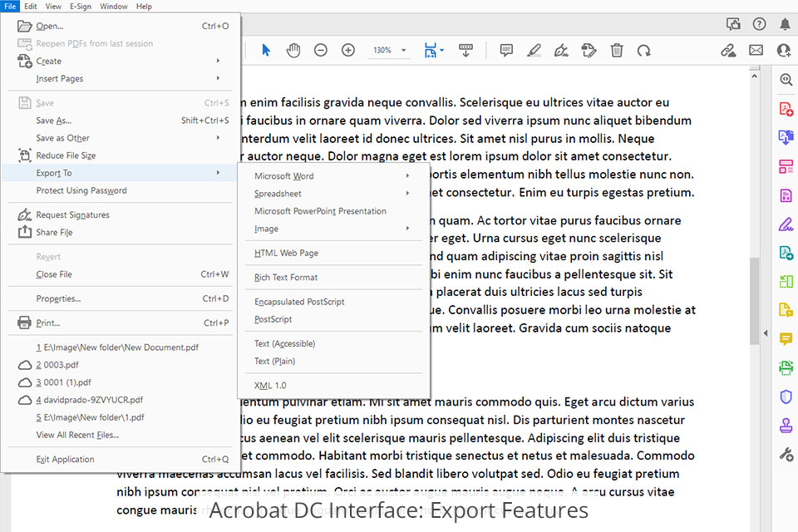Screen dimensions: 798x532
Task: Click the zoom out minus icon
Action: pos(321,50)
